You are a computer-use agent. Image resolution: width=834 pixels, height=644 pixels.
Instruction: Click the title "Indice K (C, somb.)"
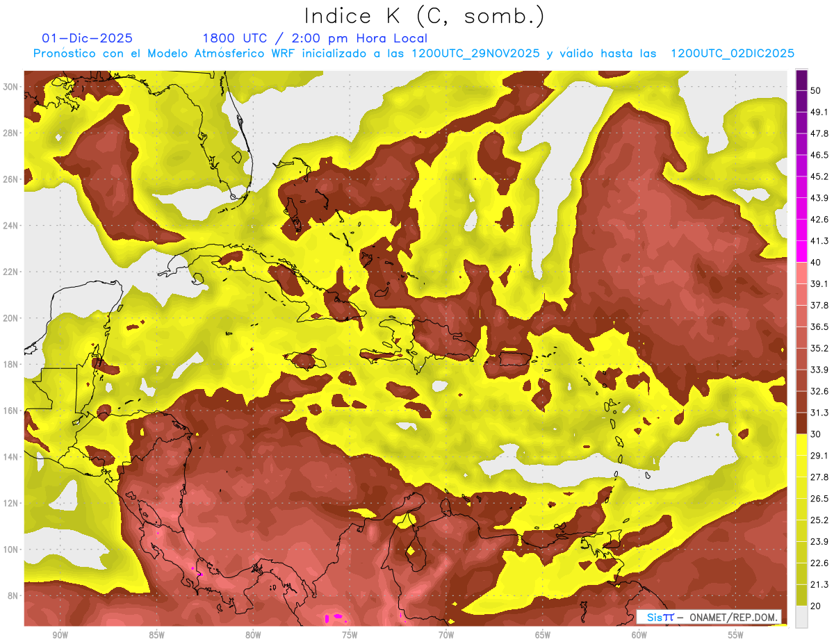coord(425,16)
